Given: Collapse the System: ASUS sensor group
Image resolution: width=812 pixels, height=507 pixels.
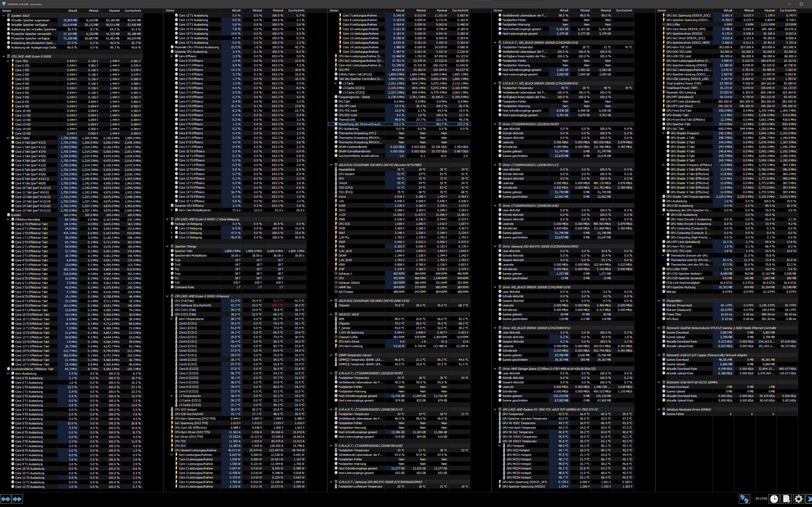Looking at the screenshot, I should coord(4,15).
